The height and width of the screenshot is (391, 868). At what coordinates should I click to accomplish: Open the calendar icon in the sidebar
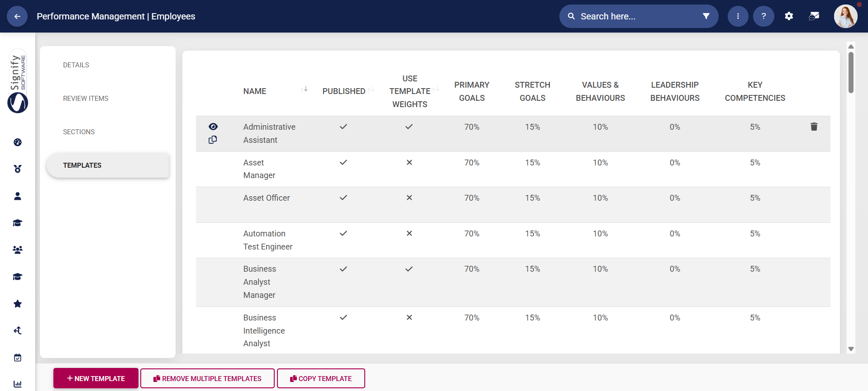click(x=18, y=358)
